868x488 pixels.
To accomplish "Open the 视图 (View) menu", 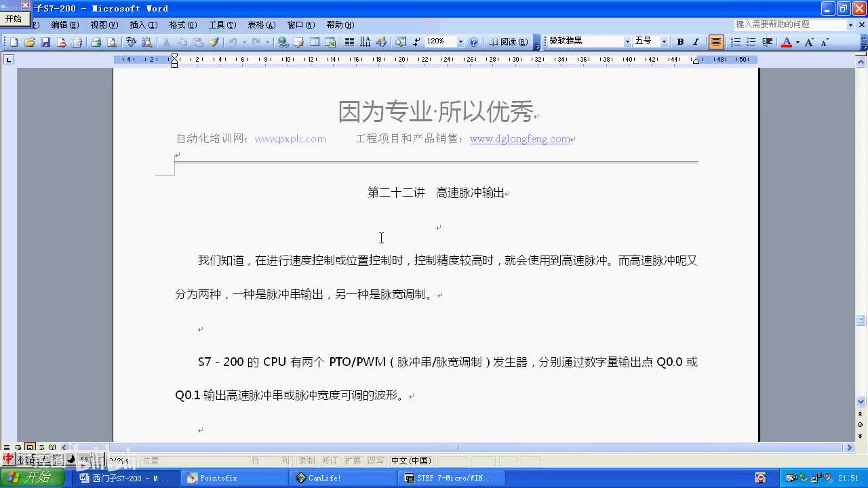I will tap(104, 25).
